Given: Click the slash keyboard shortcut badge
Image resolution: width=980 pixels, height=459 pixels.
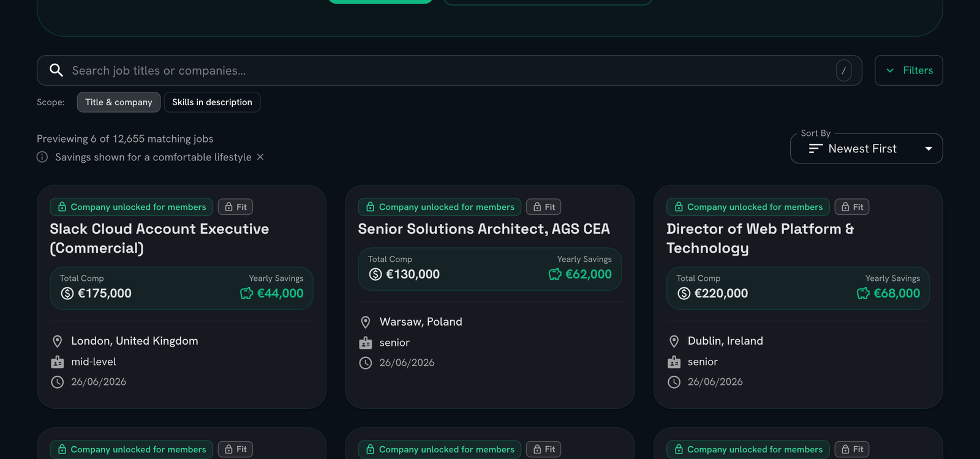Looking at the screenshot, I should coord(843,70).
